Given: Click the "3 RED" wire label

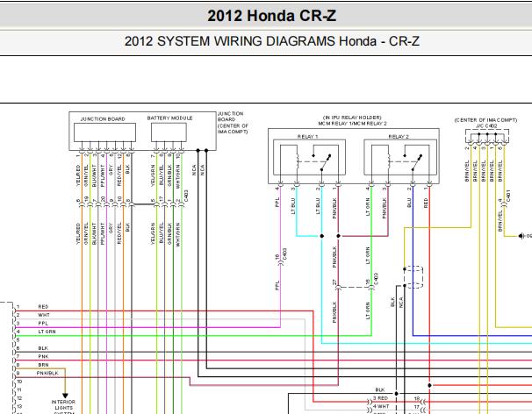Looking at the screenshot, I should [x=380, y=398].
